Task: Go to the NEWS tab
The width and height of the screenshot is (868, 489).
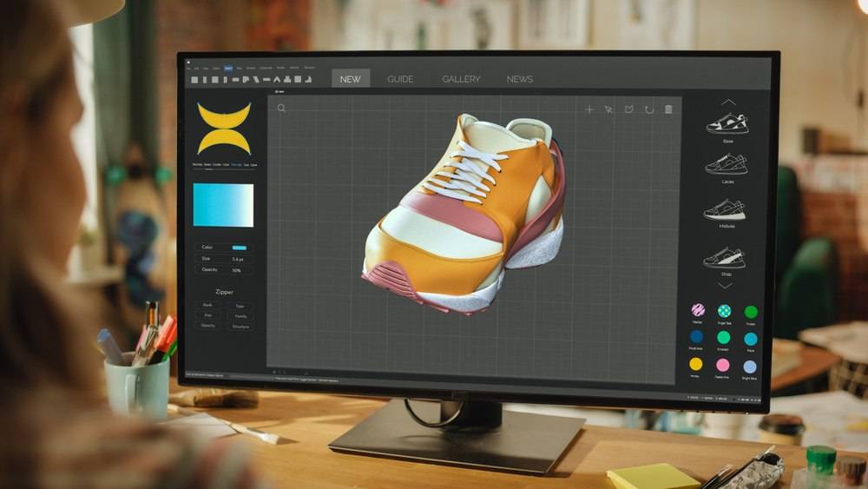Action: [520, 79]
